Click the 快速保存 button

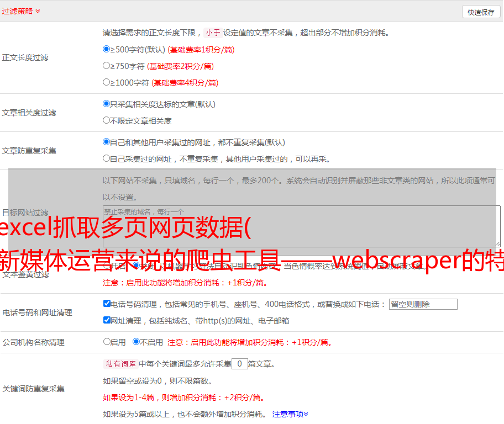(481, 12)
